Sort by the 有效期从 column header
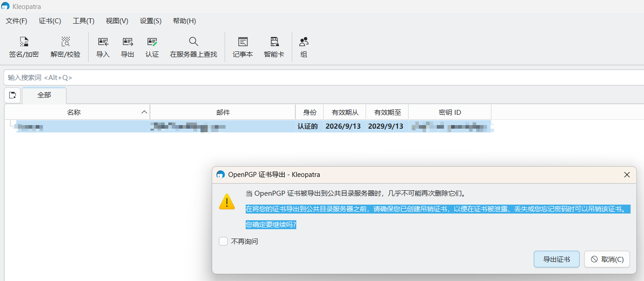Screen dimensions: 644x281 pos(345,112)
